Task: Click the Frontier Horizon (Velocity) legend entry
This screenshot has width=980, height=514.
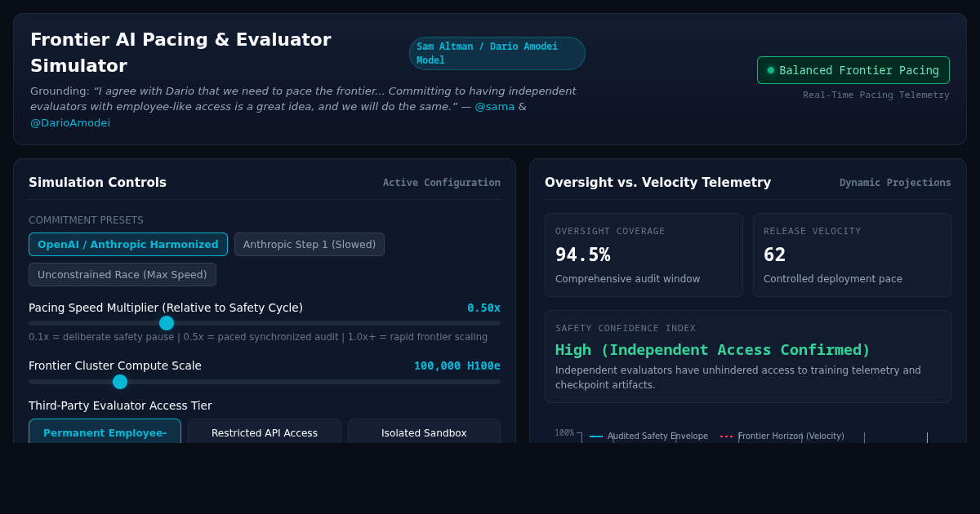Action: tap(782, 436)
